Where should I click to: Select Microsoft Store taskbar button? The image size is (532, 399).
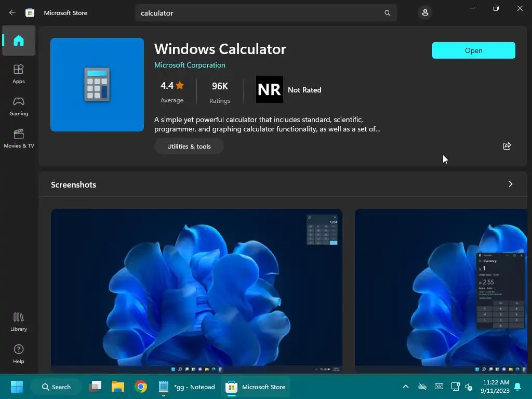[x=256, y=387]
